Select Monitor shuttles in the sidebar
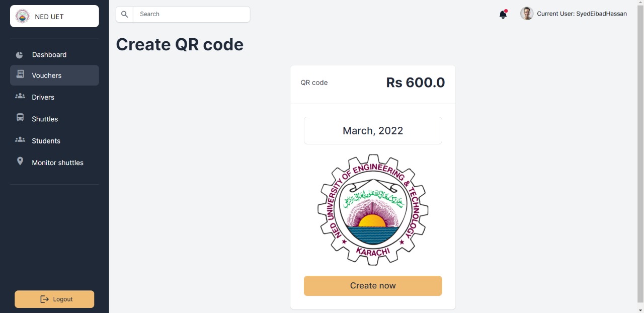Viewport: 644px width, 313px height. [57, 163]
